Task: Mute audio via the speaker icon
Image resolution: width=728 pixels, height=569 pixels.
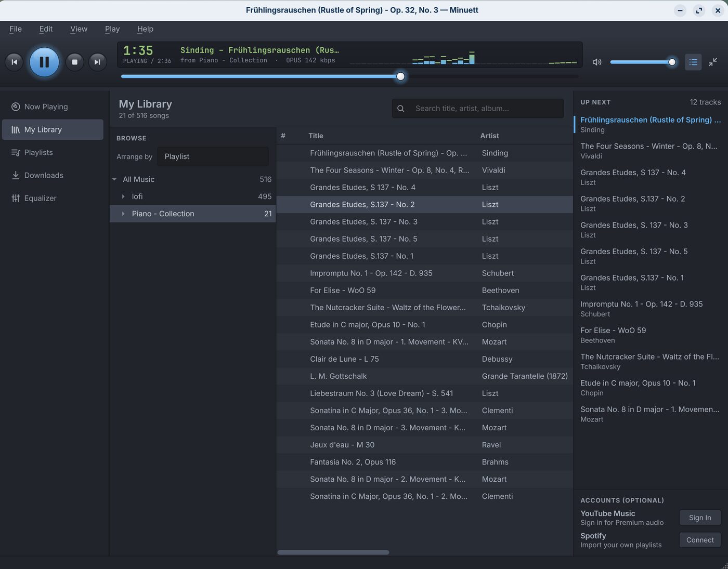Action: (x=597, y=62)
